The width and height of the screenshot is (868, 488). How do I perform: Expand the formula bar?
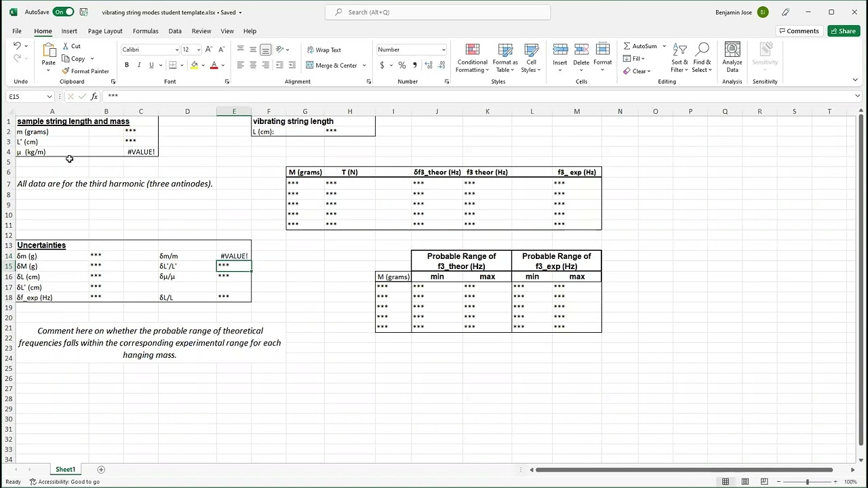tap(857, 96)
